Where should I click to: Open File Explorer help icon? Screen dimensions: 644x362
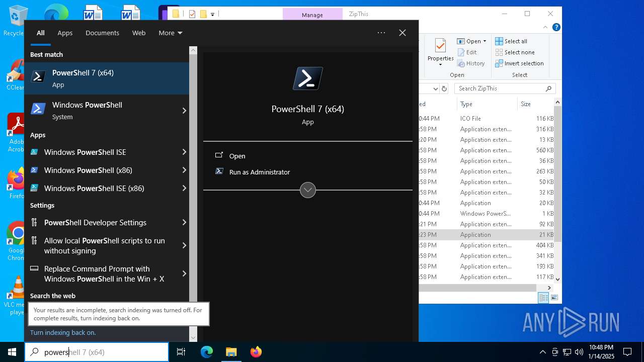557,27
